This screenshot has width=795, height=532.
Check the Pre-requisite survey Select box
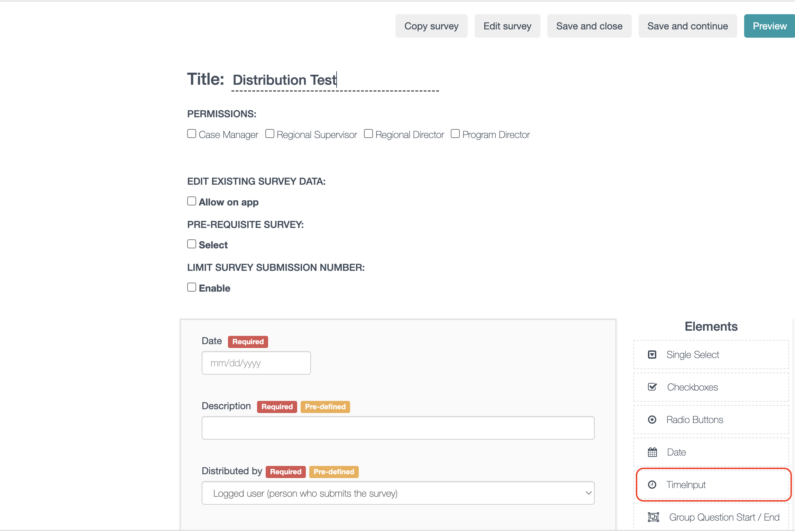pos(192,244)
